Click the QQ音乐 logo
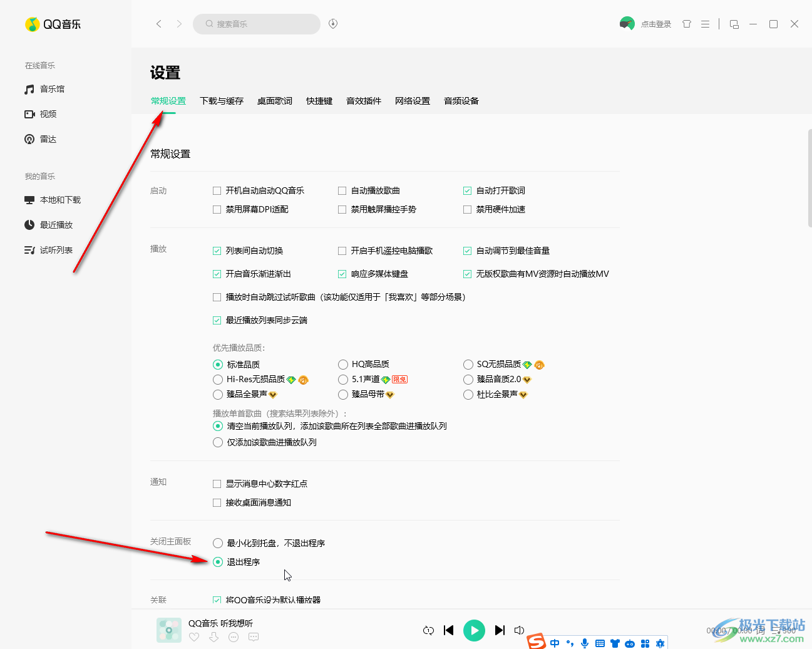The height and width of the screenshot is (649, 812). click(x=53, y=24)
